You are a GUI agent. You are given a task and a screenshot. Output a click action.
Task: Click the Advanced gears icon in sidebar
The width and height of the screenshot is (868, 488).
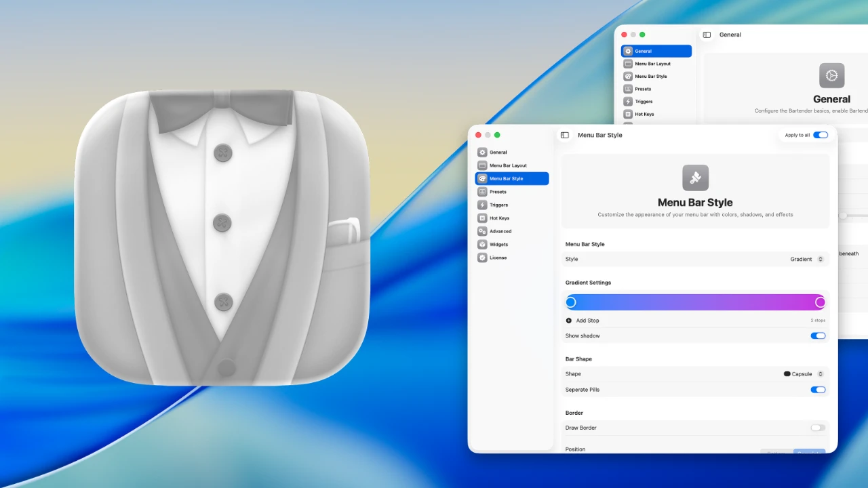pos(482,231)
